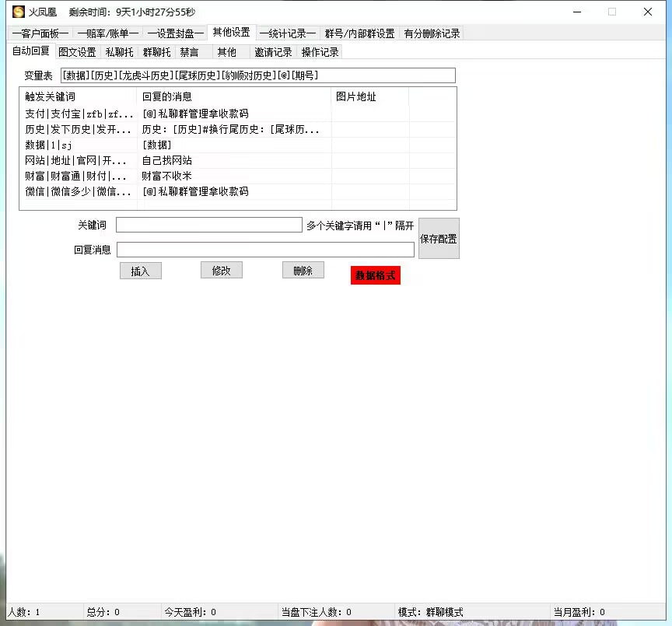The width and height of the screenshot is (672, 626).
Task: View the 邀请记录 sub-tab
Action: point(273,52)
